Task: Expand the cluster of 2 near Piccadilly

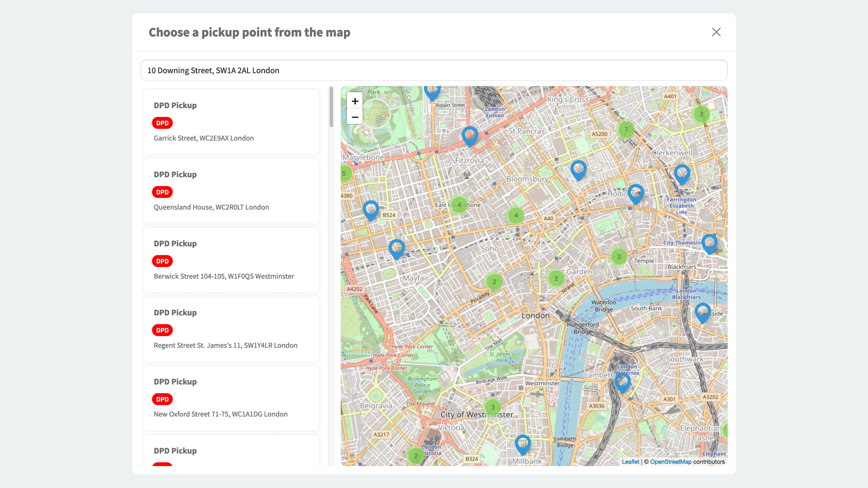Action: point(494,282)
